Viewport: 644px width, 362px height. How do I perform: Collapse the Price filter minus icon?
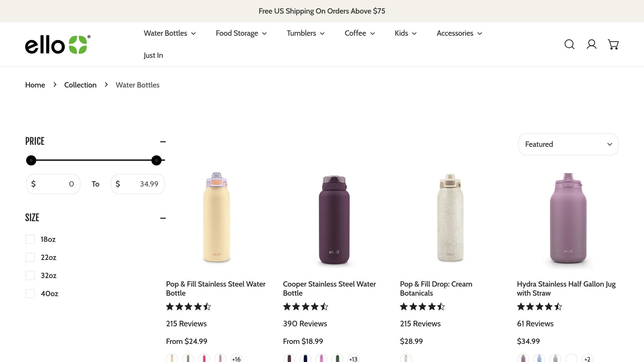(x=163, y=142)
